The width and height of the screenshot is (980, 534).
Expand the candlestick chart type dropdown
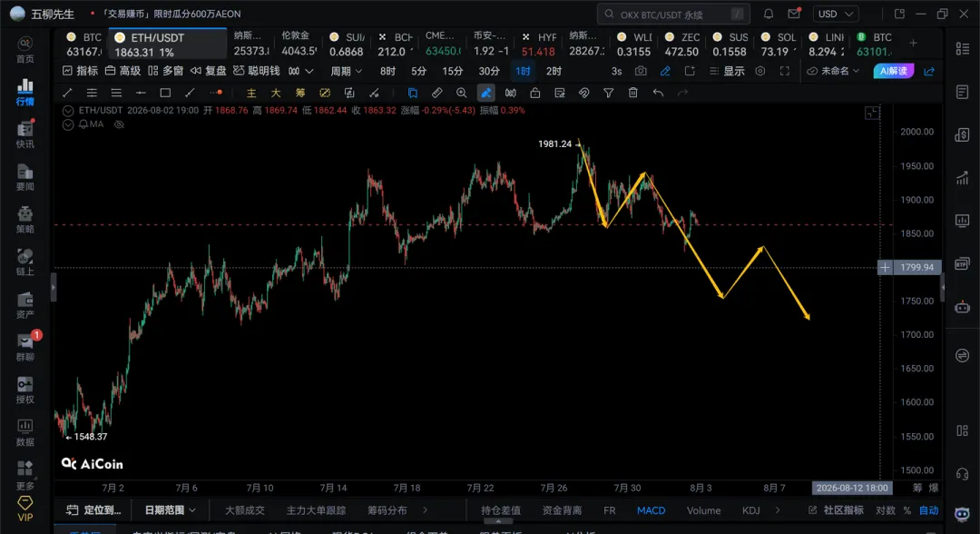coord(301,71)
